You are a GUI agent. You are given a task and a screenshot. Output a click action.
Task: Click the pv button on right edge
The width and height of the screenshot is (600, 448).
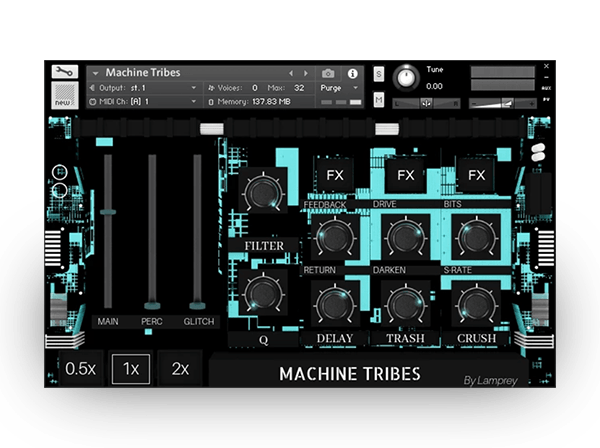point(546,99)
